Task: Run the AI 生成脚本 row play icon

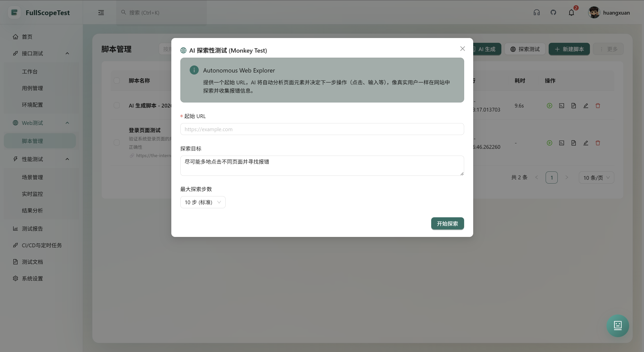Action: tap(549, 106)
